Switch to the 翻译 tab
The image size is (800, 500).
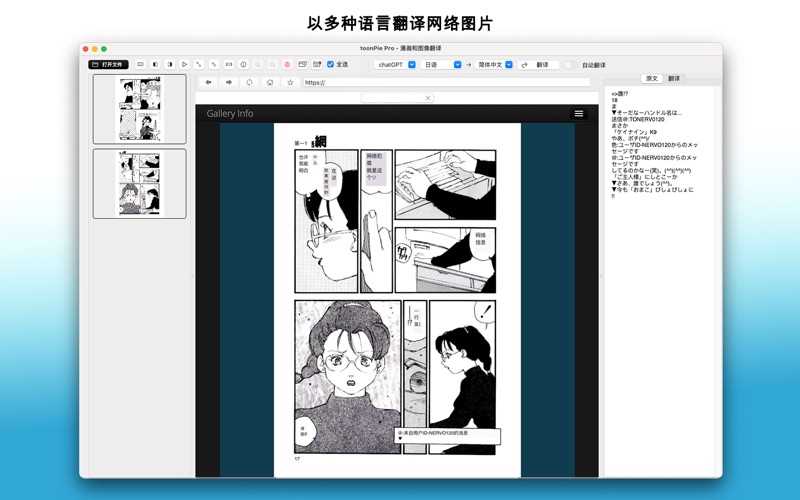pos(674,78)
